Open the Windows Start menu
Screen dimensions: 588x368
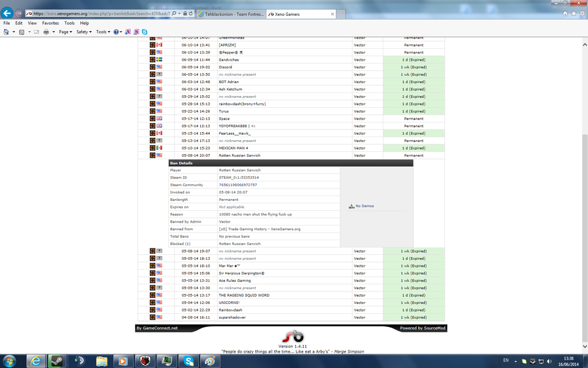[9, 362]
